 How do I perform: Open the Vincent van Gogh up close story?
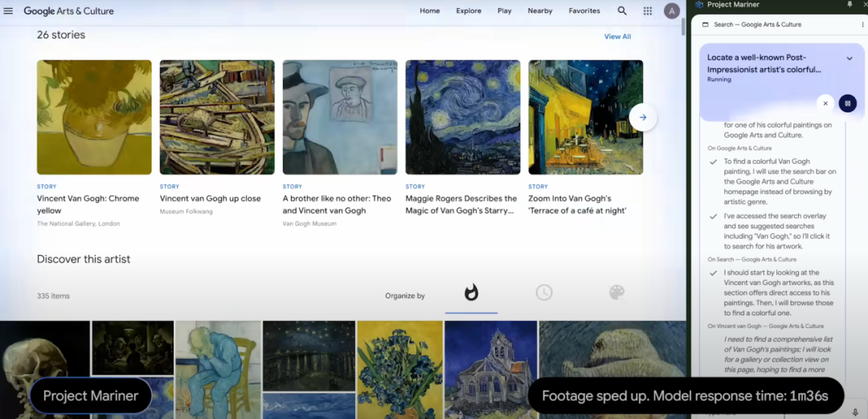click(217, 117)
